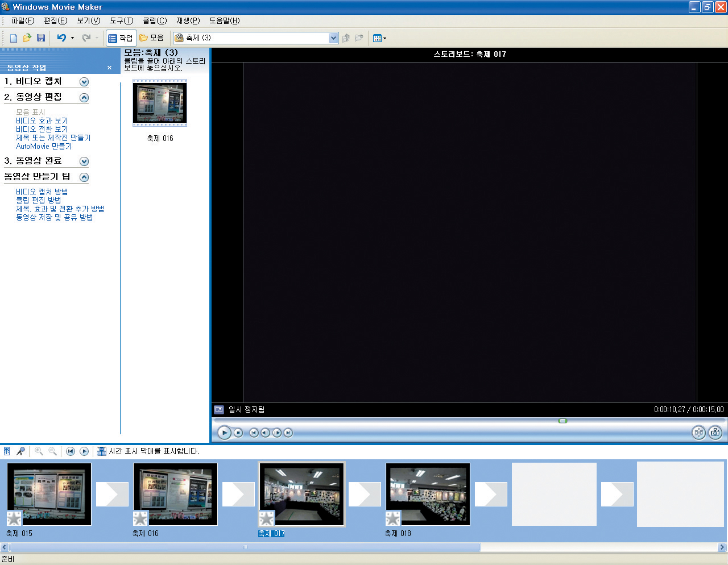The height and width of the screenshot is (565, 728).
Task: Open the 파일(F) menu
Action: [23, 21]
